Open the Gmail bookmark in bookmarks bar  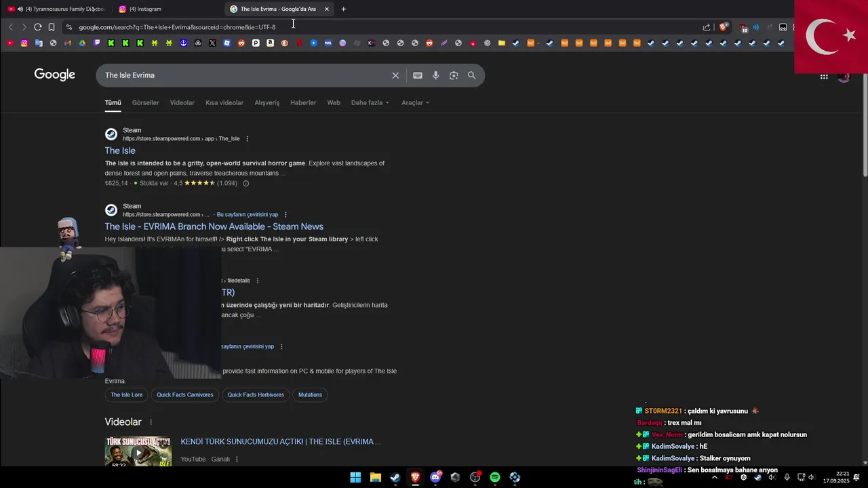click(x=68, y=43)
